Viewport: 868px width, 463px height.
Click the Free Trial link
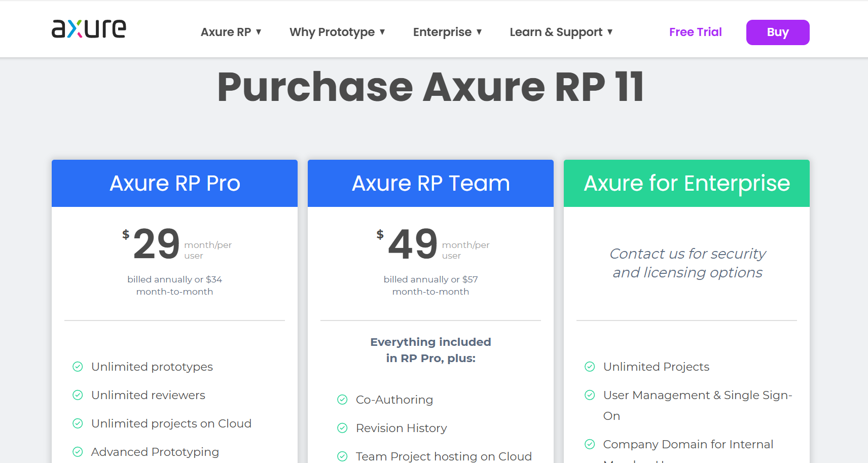click(695, 32)
